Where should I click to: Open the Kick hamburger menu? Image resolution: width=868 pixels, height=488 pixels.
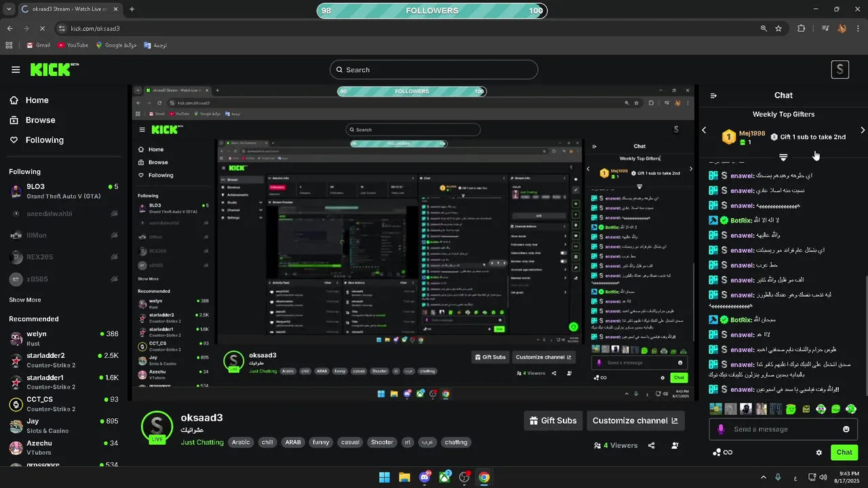click(16, 70)
